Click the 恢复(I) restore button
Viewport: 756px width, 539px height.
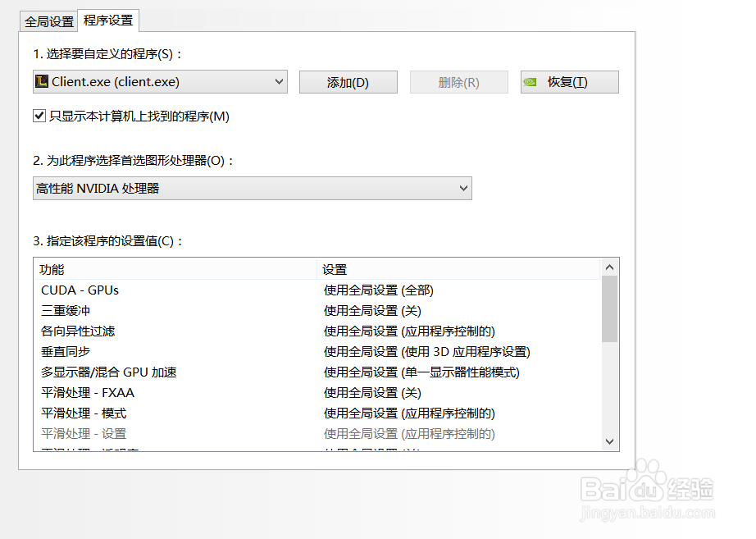click(x=569, y=83)
